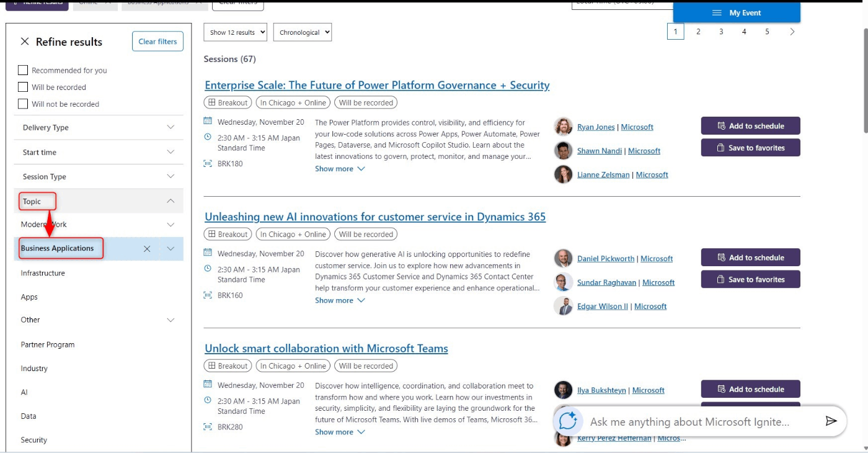
Task: Expand the Session Type filter
Action: 99,177
